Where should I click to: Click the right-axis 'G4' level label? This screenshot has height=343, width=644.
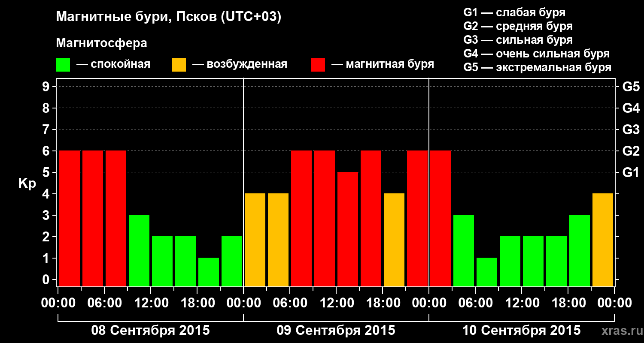click(x=631, y=108)
